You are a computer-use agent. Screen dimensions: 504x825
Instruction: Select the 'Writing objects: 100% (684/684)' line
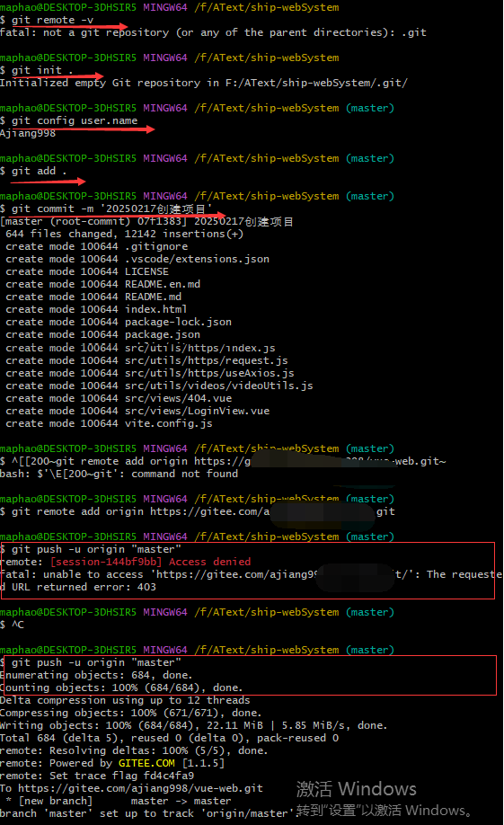point(193,726)
